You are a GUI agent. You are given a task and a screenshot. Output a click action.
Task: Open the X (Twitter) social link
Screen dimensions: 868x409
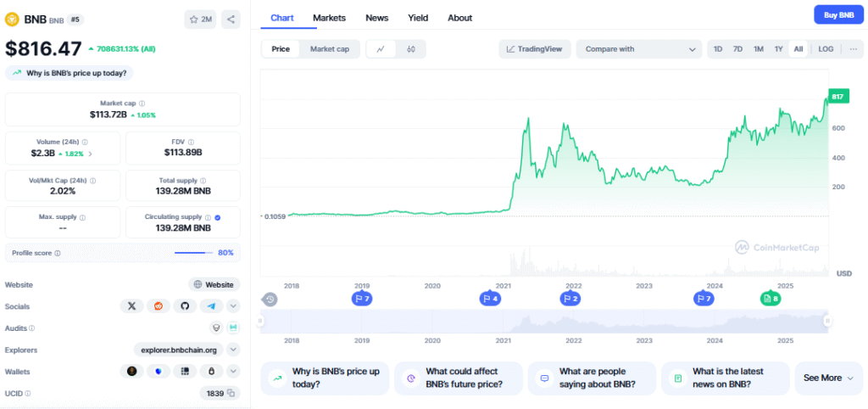tap(131, 306)
